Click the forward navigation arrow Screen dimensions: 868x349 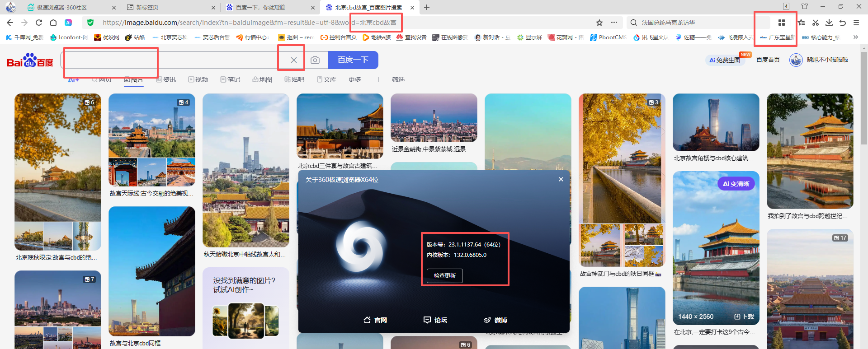(24, 23)
